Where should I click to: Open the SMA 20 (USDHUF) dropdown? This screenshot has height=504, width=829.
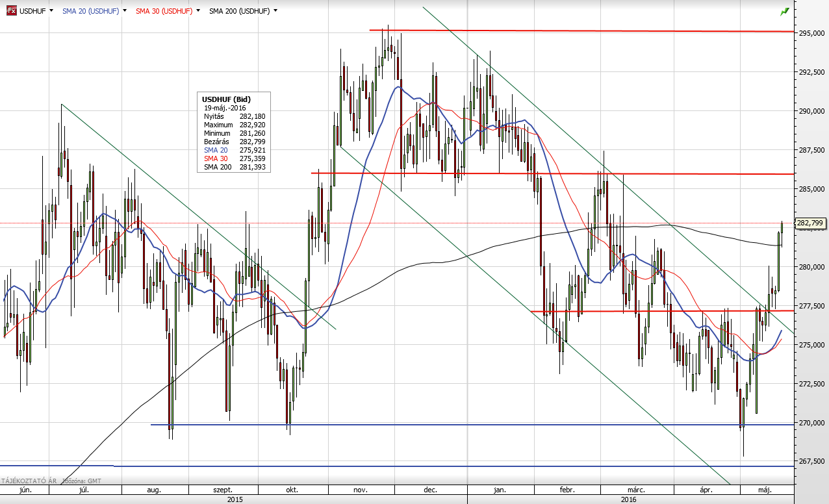[x=123, y=11]
